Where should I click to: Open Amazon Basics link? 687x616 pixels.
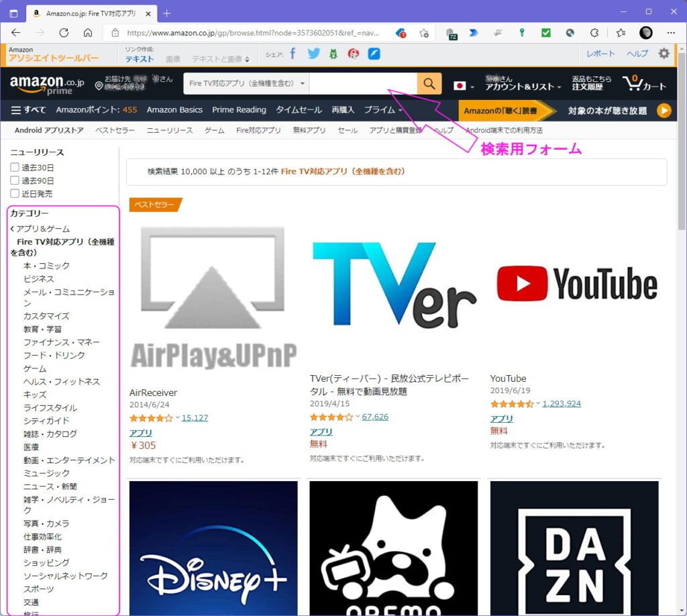tap(174, 110)
